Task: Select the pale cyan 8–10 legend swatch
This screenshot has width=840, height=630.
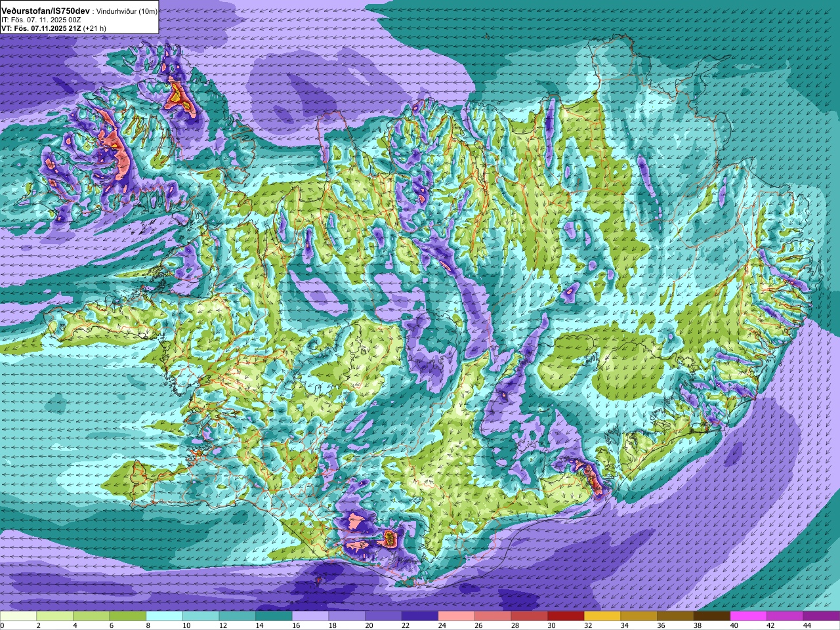Action: 164,616
